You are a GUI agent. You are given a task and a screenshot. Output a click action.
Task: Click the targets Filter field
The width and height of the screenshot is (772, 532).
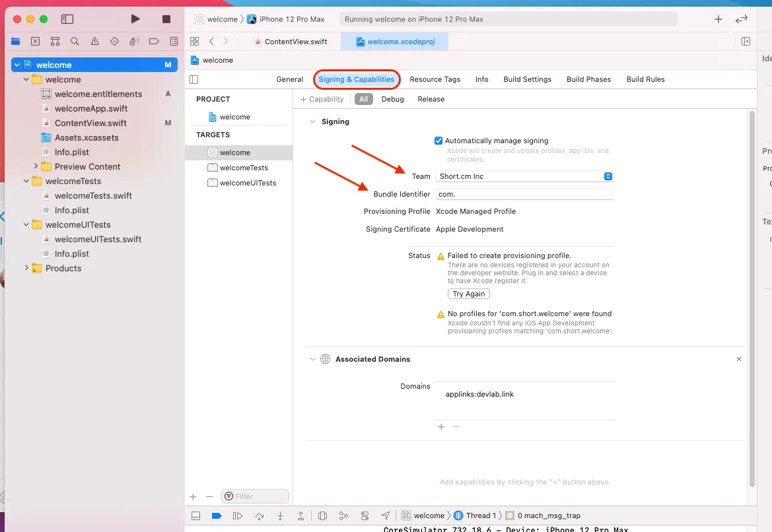click(255, 496)
